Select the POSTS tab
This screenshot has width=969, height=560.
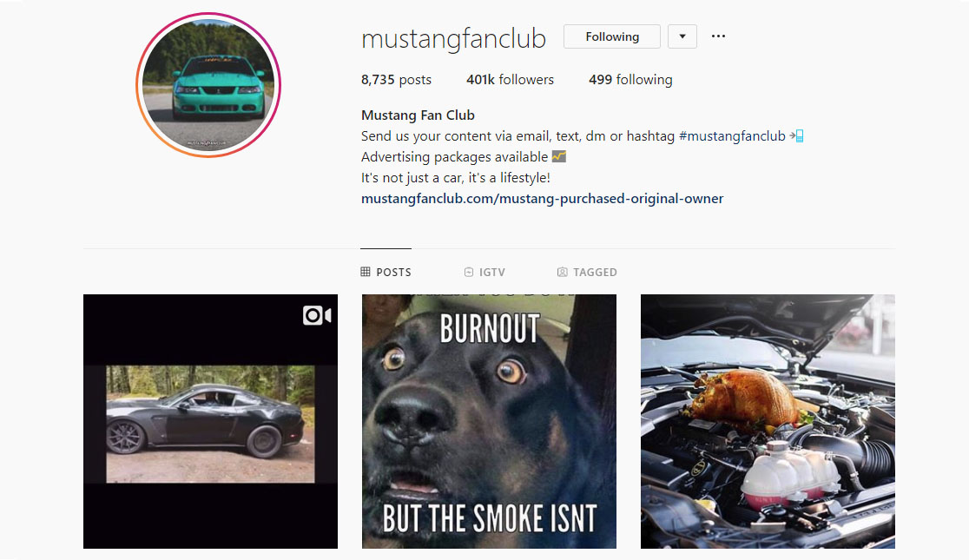pyautogui.click(x=386, y=272)
